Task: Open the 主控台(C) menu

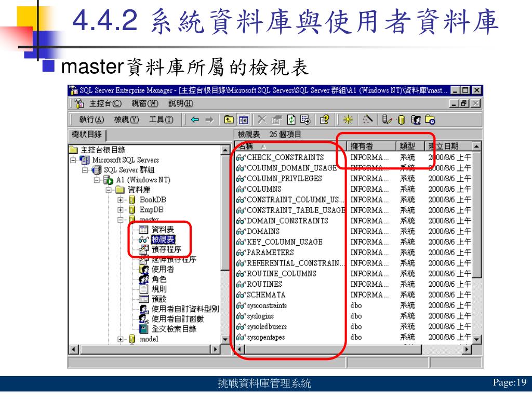Action: tap(105, 103)
